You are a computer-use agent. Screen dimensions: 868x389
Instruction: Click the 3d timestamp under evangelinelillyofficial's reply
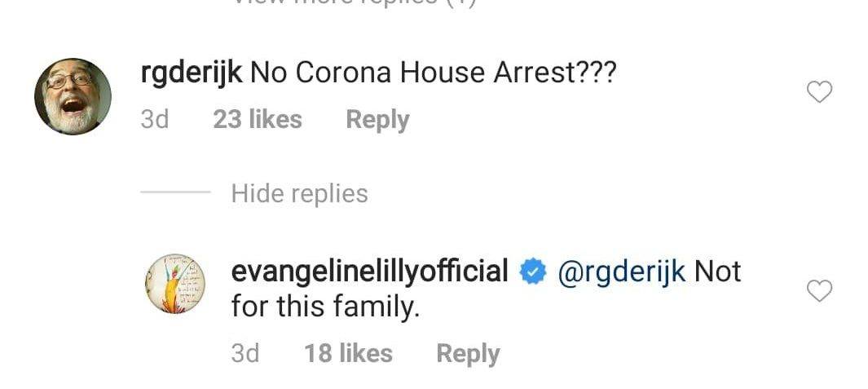tap(245, 353)
